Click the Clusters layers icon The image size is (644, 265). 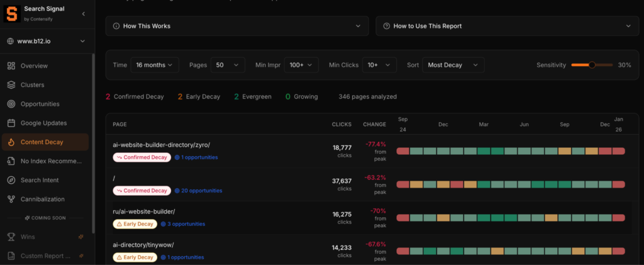pos(11,85)
